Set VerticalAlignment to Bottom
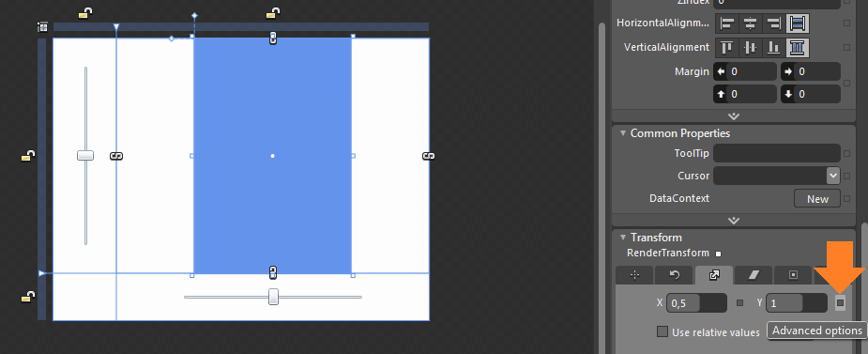The image size is (868, 354). click(x=773, y=48)
